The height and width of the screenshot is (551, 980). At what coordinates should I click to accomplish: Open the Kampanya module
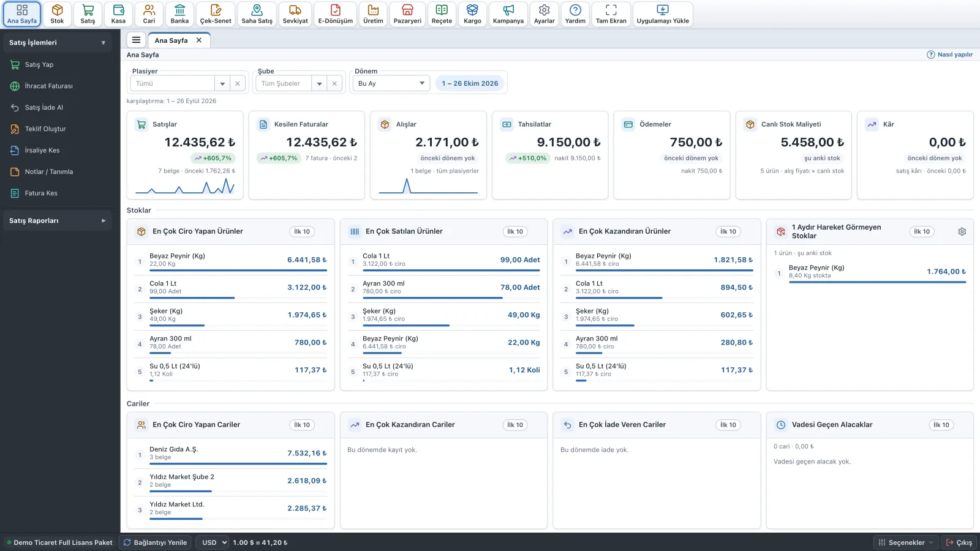(508, 14)
